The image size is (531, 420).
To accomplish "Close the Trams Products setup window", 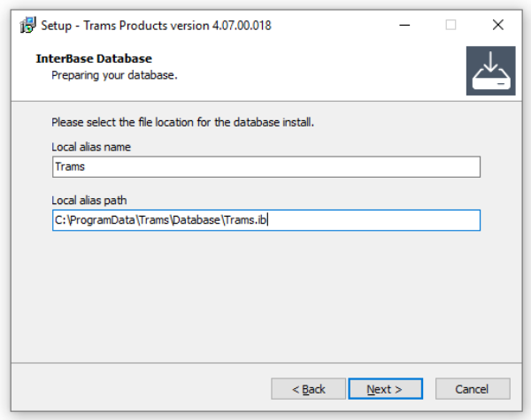I will [497, 25].
